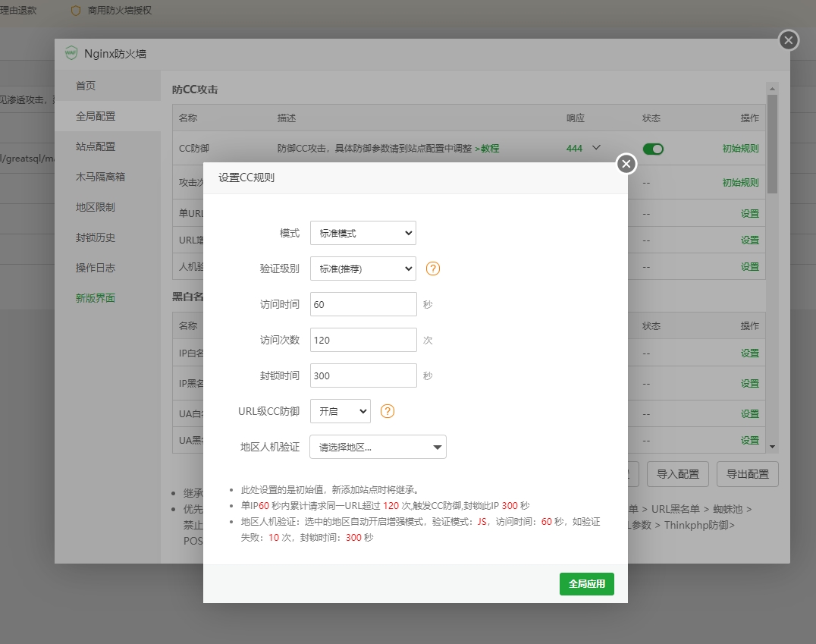The width and height of the screenshot is (816, 644).
Task: Open the >教程 tutorial link
Action: (x=487, y=149)
